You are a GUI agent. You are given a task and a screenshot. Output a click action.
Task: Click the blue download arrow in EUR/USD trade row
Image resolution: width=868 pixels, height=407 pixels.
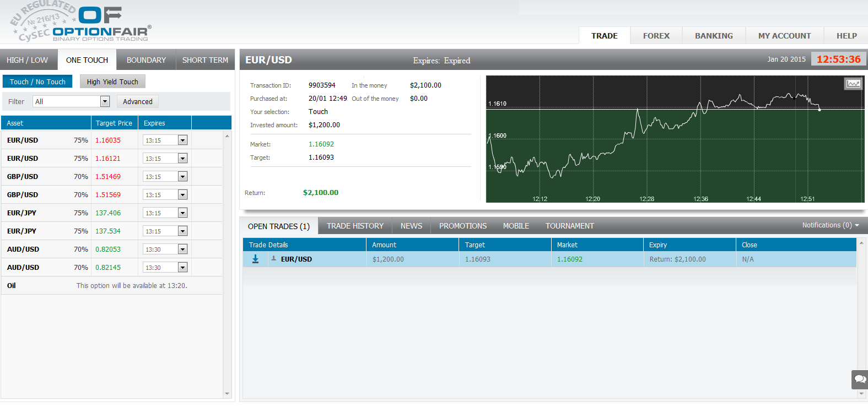[255, 259]
